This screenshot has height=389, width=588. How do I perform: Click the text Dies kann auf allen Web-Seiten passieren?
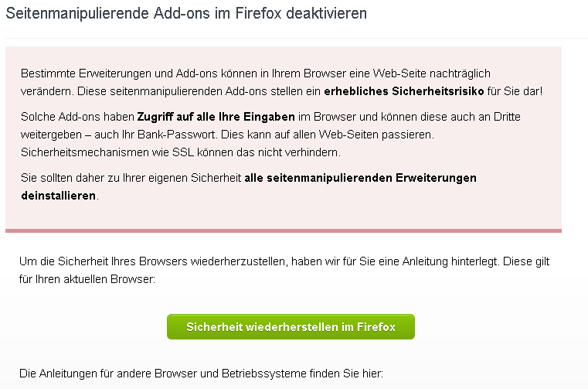pos(328,135)
